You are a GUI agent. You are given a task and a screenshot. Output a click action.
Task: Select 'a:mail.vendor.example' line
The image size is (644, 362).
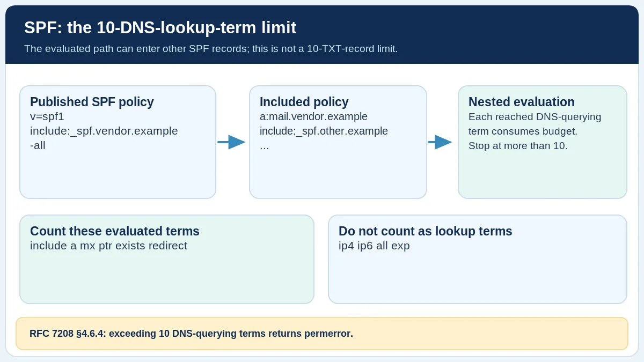tap(313, 116)
